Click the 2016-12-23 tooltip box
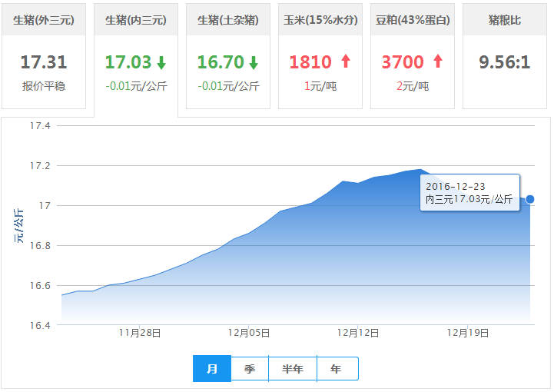The image size is (554, 392). [470, 193]
